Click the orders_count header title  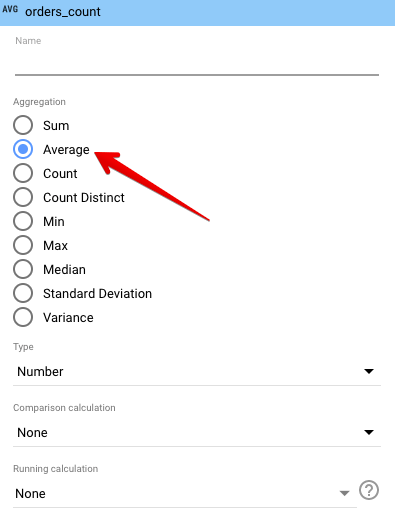(63, 12)
